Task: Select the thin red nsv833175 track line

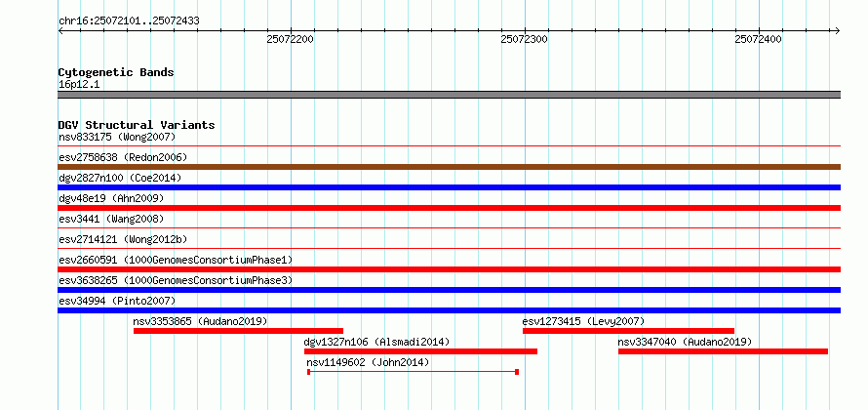Action: pos(449,146)
